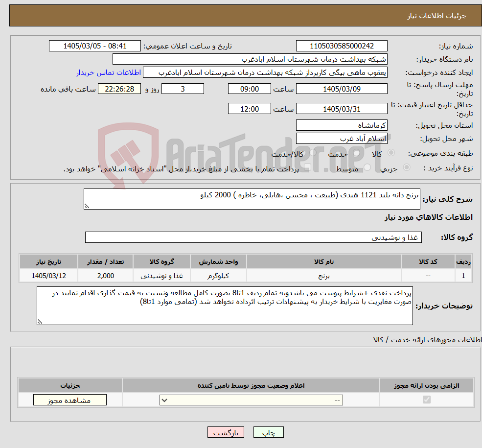
Task: Click the validity time field 12:00
Action: (249, 109)
